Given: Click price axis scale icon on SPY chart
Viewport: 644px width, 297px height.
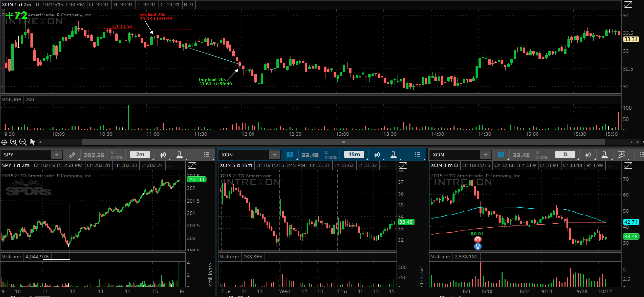Looking at the screenshot, I should (x=192, y=165).
